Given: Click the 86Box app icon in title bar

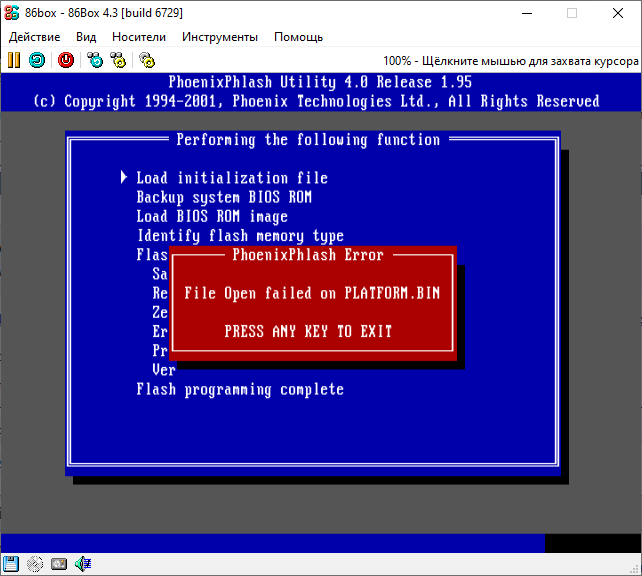Looking at the screenshot, I should (11, 13).
